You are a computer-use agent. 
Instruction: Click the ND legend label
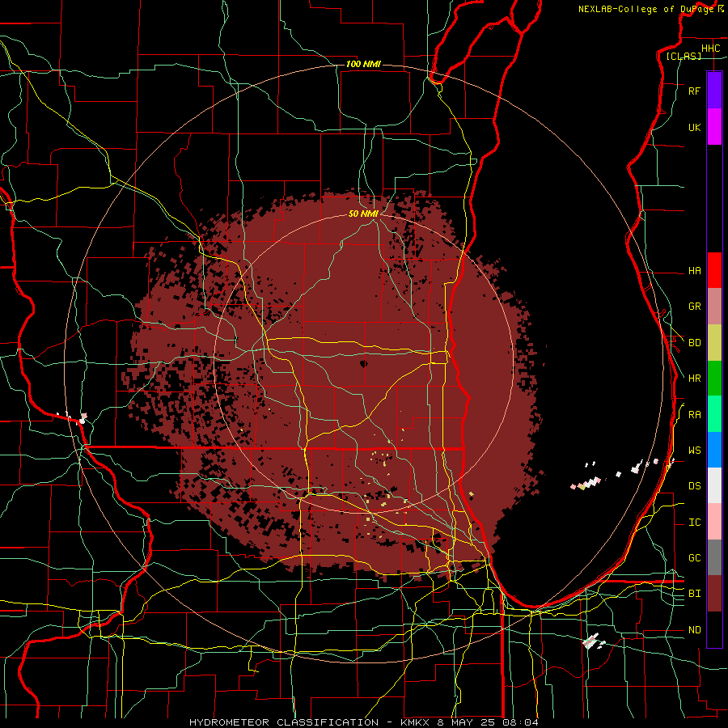[694, 630]
